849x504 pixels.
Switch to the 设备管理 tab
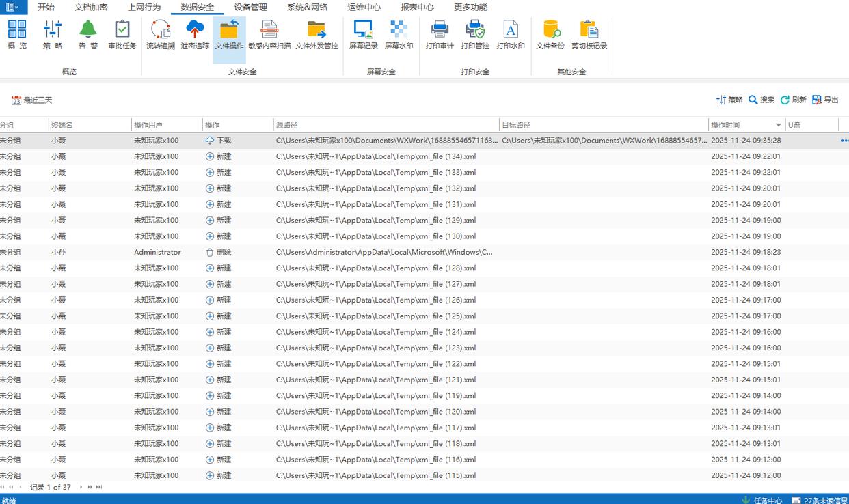click(250, 8)
